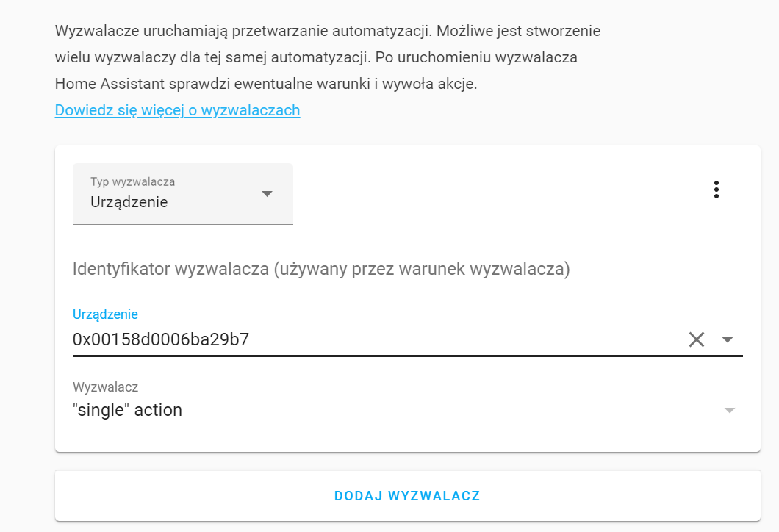Viewport: 779px width, 532px height.
Task: Click the Typ wyzwalacza label text
Action: (x=132, y=181)
